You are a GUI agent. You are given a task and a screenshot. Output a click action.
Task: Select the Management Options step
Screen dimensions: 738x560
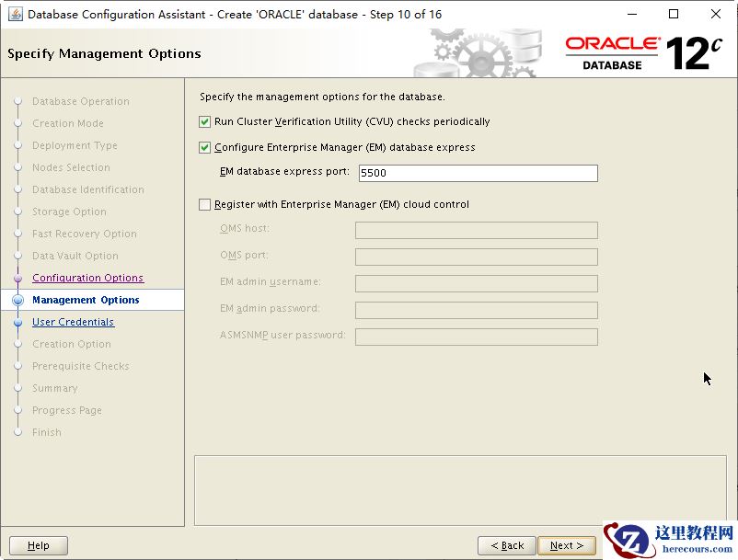[86, 300]
